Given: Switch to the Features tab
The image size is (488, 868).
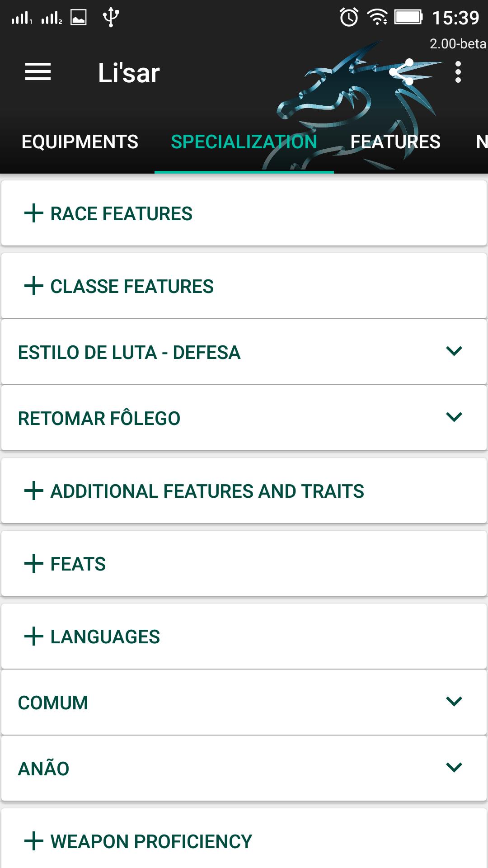Looking at the screenshot, I should click(x=395, y=142).
